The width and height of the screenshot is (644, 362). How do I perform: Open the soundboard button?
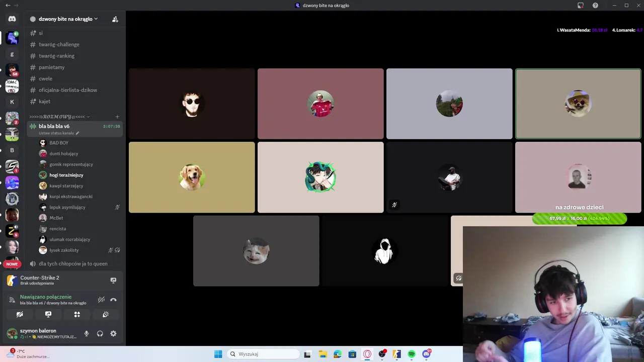(106, 314)
